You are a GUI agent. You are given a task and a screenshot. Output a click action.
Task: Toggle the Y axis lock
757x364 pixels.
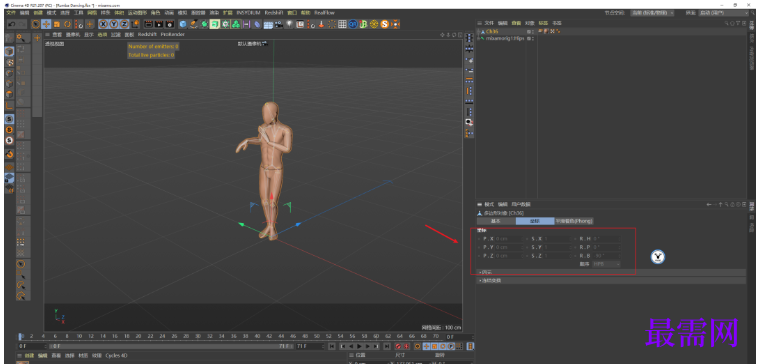tap(113, 24)
